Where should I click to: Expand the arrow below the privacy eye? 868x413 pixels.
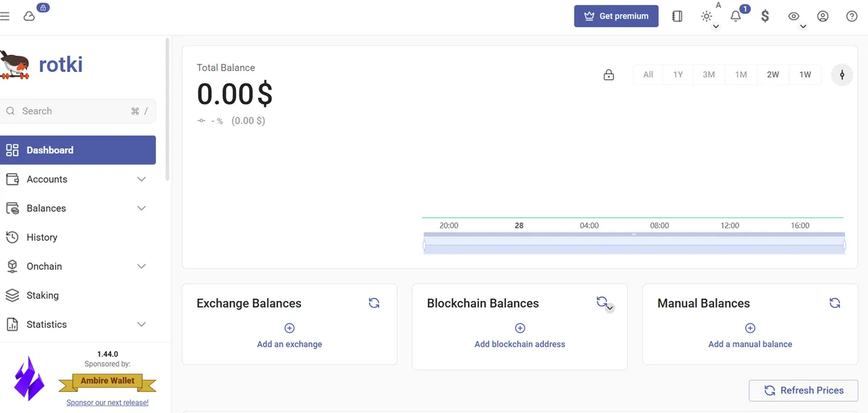click(x=803, y=27)
